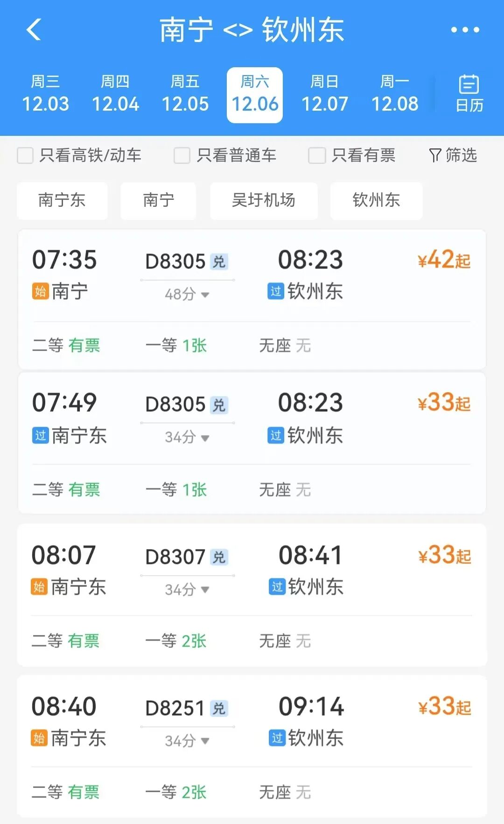Tap the ¥42起 price on the 07:35 train
Viewport: 504px width, 824px height.
tap(444, 260)
